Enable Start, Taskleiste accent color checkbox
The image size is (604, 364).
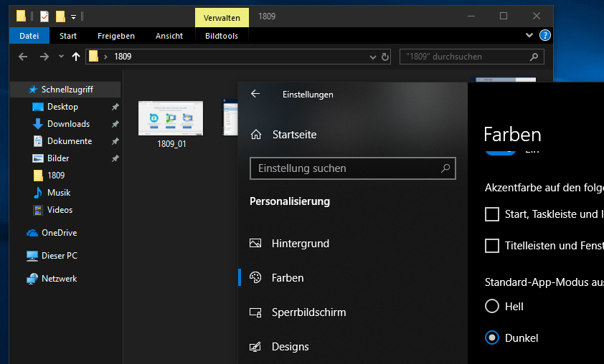coord(492,214)
